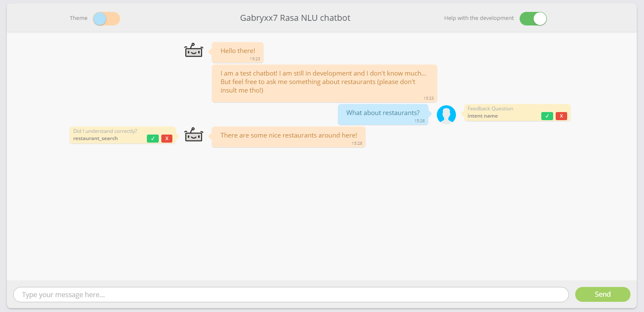Select the test chatbot introduction message

pos(324,83)
